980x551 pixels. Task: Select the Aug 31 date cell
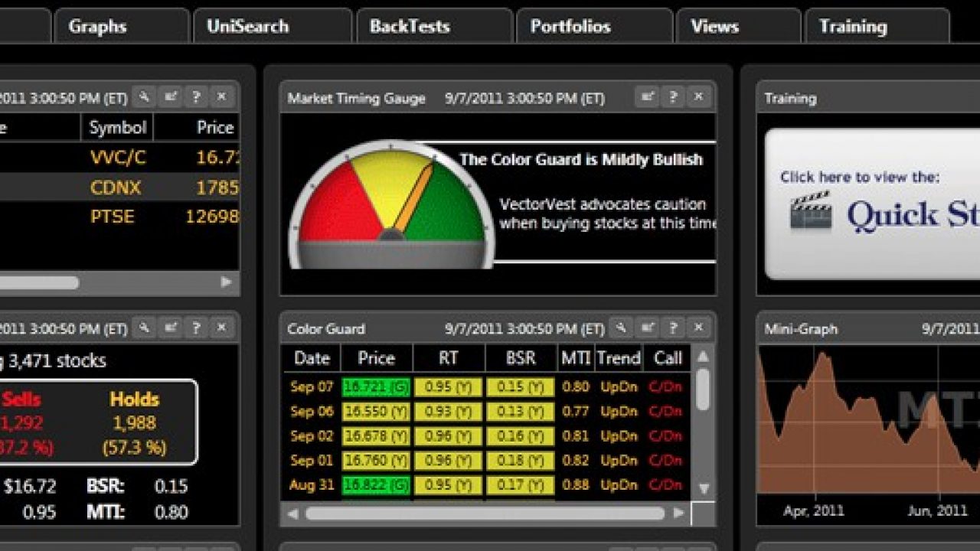(311, 484)
